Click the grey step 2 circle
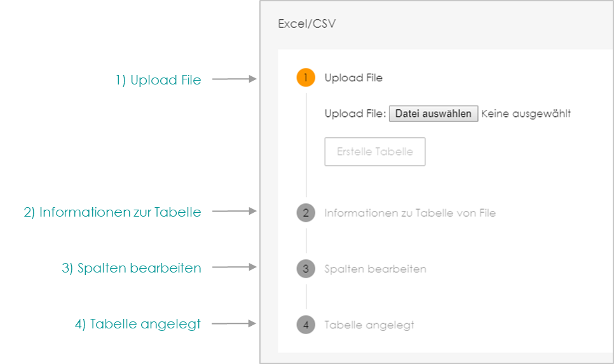Viewport: 614px width, 364px height. pos(306,213)
